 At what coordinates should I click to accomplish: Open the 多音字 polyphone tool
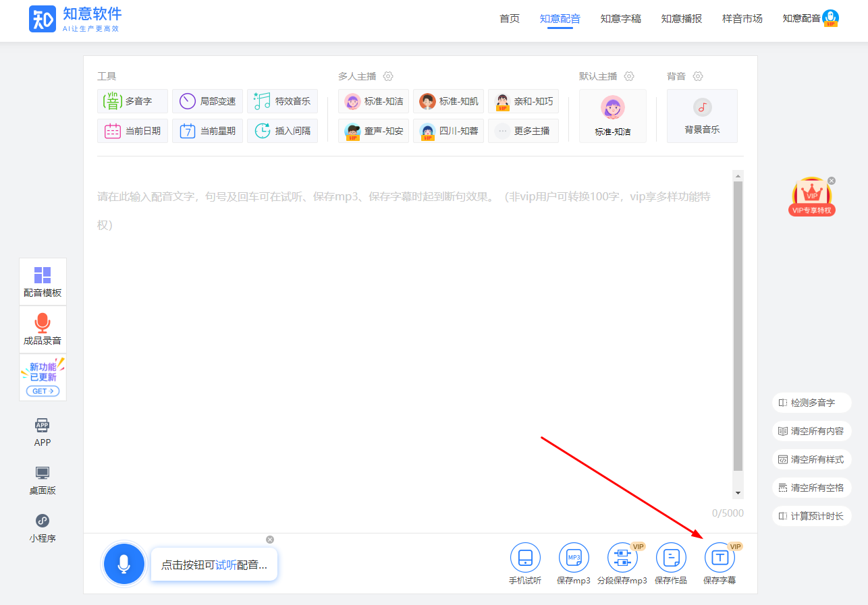[132, 101]
